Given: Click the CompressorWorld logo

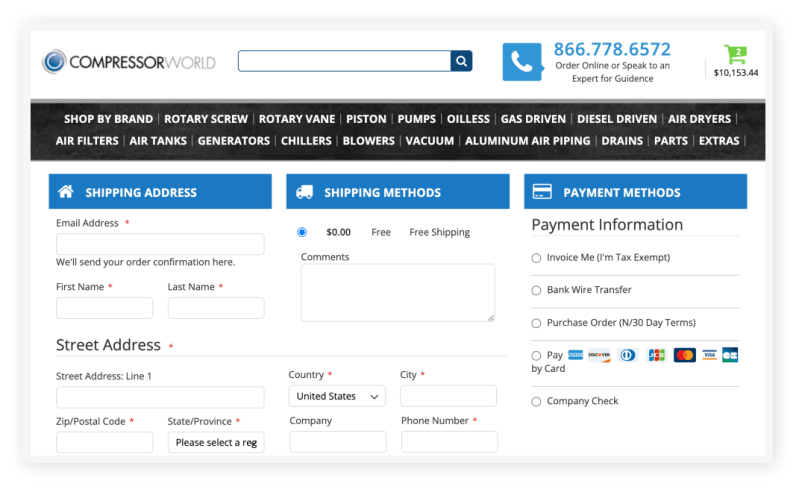Looking at the screenshot, I should (129, 62).
